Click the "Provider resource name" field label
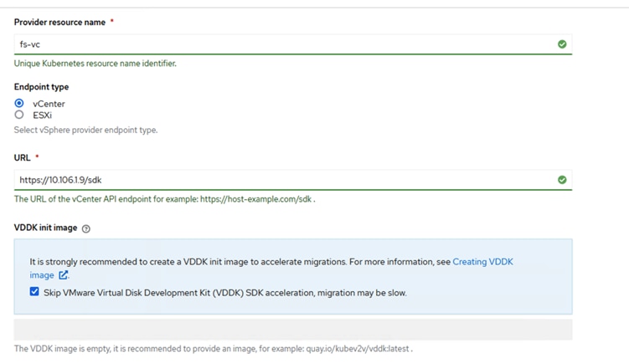The width and height of the screenshot is (629, 364). click(59, 23)
